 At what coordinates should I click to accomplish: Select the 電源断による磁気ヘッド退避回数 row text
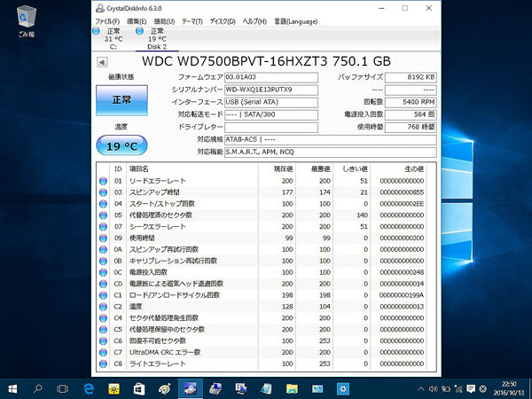pos(176,284)
